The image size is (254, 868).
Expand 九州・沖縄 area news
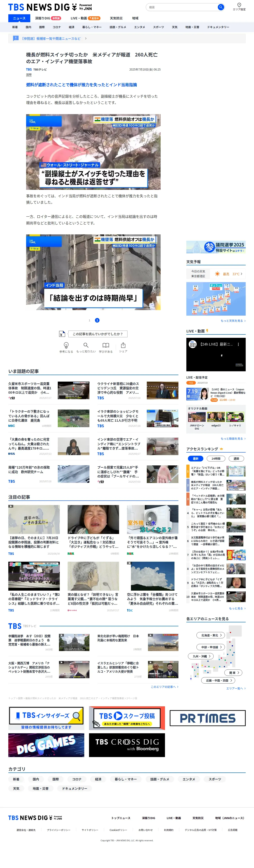pos(201,656)
